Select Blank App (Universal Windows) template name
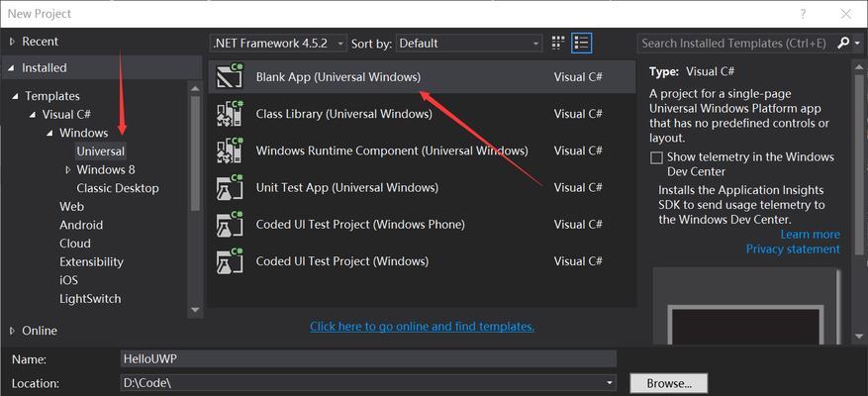 click(x=338, y=77)
